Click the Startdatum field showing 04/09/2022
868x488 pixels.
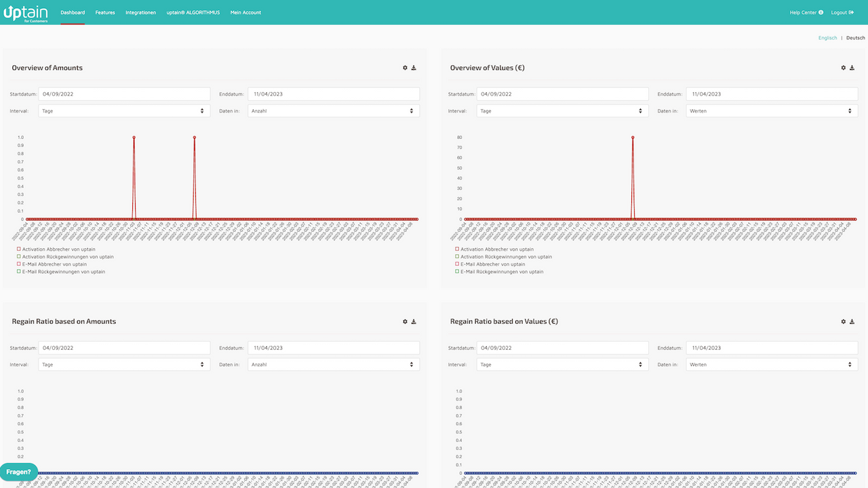pyautogui.click(x=124, y=94)
